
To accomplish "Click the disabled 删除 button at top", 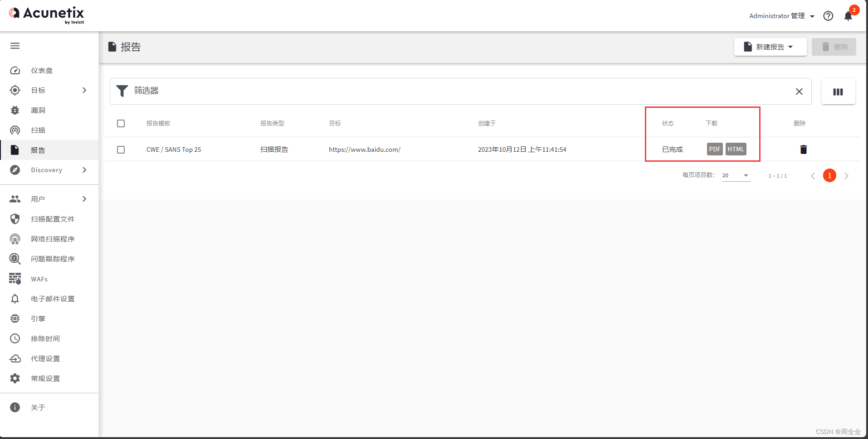I will click(834, 47).
